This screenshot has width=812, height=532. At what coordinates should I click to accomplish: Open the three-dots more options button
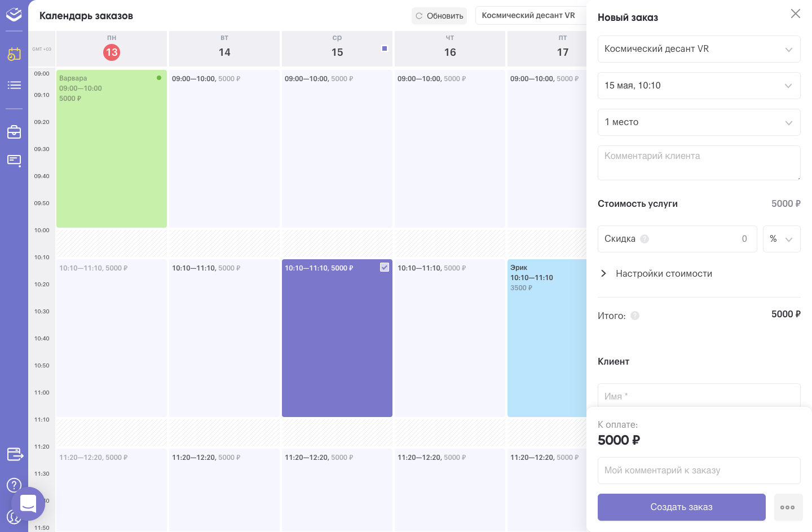788,507
